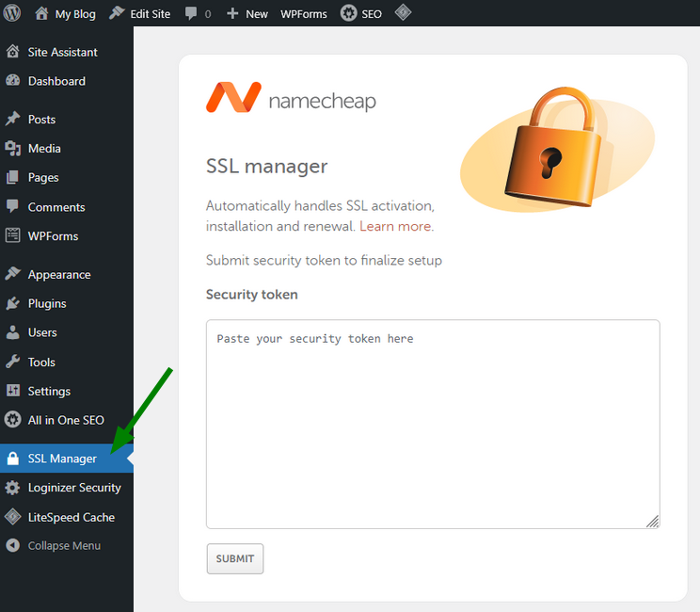Click the WPForms icon in sidebar
The image size is (700, 612).
point(13,235)
